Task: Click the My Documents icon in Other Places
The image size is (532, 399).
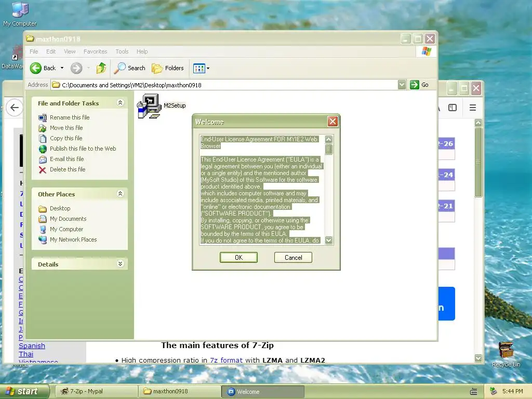Action: point(43,219)
